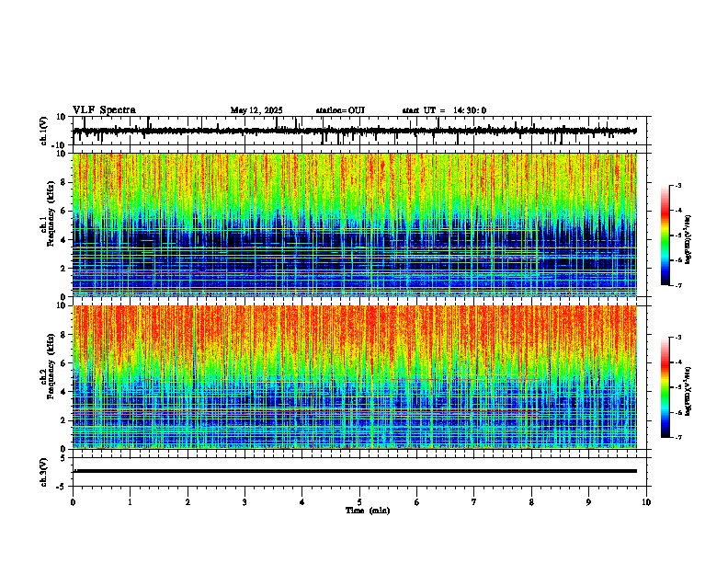Click the '7' tick on the Time axis
This screenshot has height=563, width=728.
click(474, 502)
